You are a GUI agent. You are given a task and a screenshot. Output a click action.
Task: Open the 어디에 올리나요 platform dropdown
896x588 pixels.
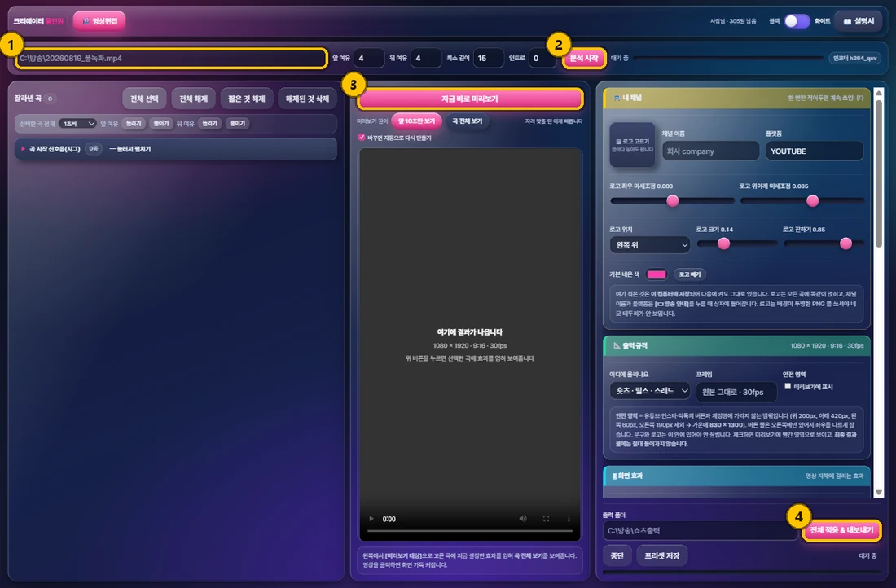[x=650, y=391]
